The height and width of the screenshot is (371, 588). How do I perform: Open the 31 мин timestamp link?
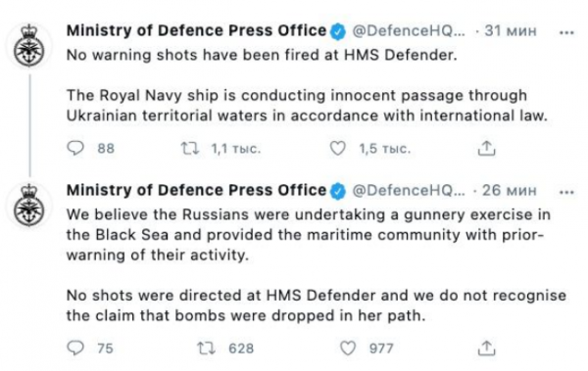coord(511,30)
